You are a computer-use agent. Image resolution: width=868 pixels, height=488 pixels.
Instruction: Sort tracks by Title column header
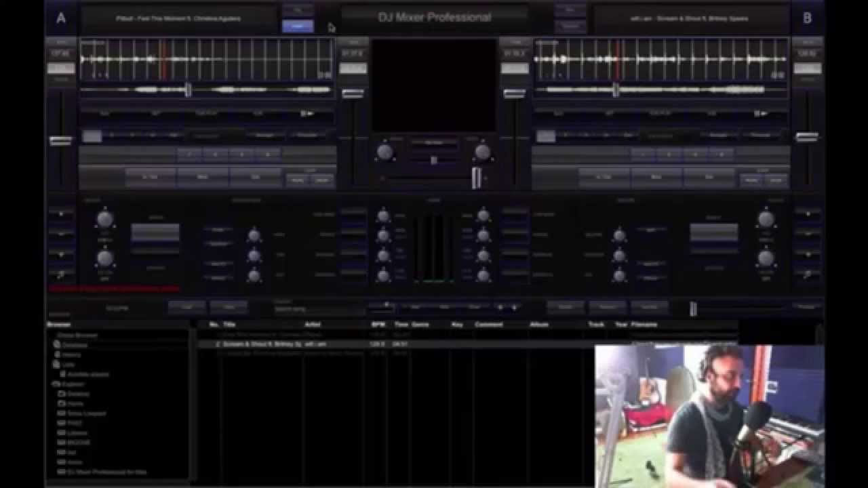(229, 325)
